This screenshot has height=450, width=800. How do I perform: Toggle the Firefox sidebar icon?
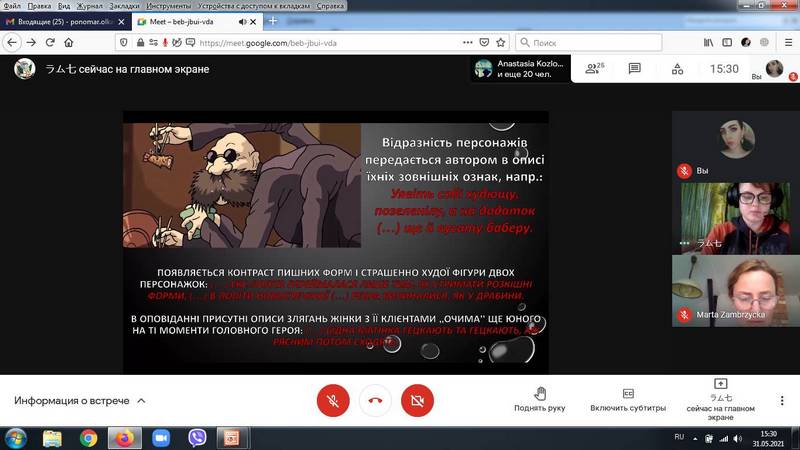727,43
